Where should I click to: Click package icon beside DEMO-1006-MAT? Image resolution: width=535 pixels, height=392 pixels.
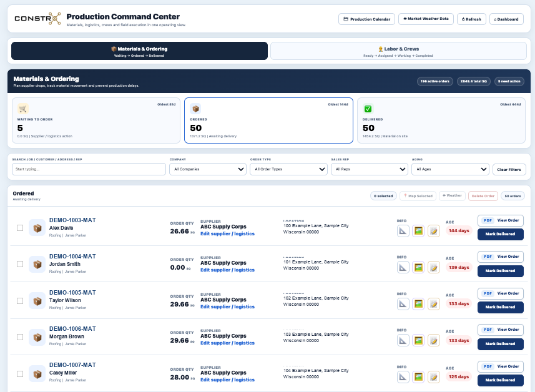tap(37, 337)
